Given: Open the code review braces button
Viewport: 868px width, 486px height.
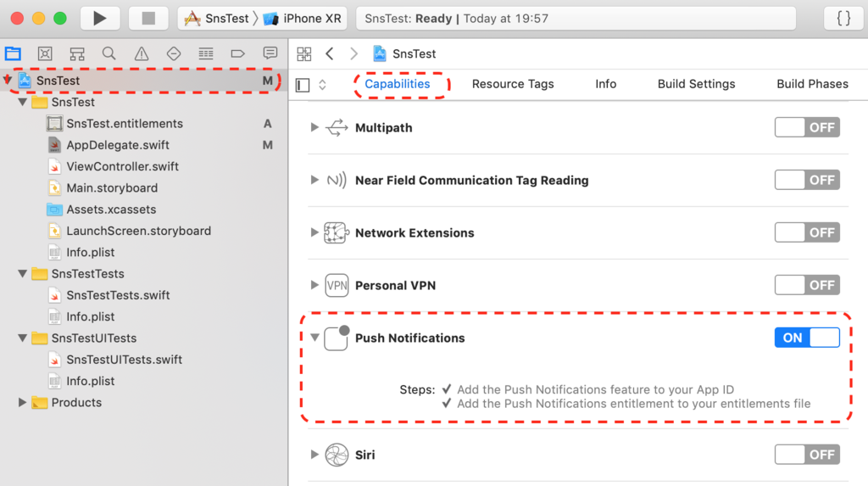Looking at the screenshot, I should click(843, 19).
